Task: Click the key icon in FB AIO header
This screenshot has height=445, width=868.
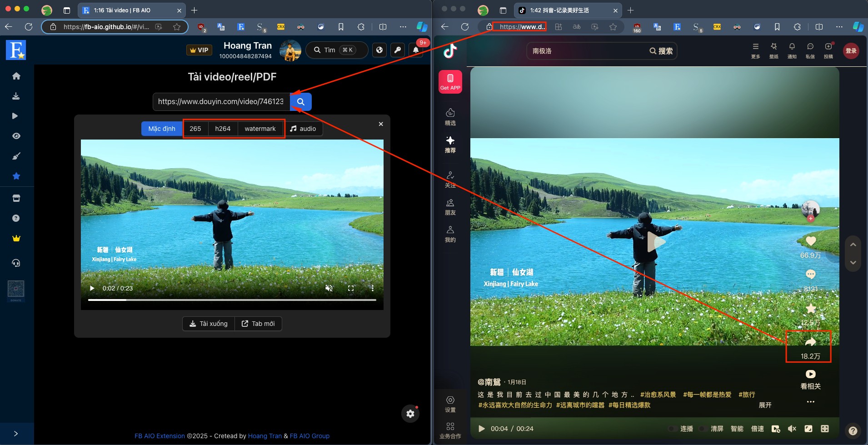Action: [x=398, y=50]
